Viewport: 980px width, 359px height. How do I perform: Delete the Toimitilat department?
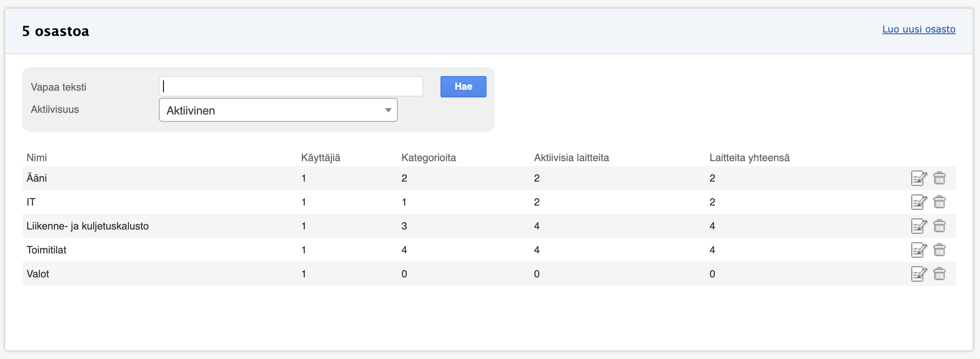pyautogui.click(x=939, y=250)
